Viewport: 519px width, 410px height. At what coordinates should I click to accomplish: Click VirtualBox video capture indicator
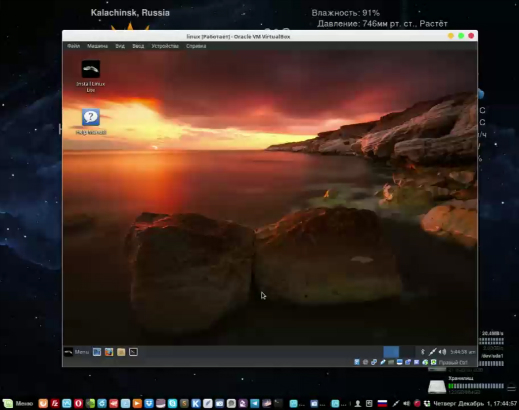coord(408,362)
